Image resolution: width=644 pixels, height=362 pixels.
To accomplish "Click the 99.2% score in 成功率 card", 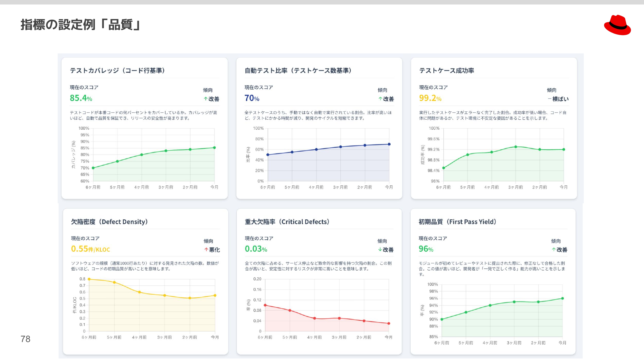I will pyautogui.click(x=430, y=98).
